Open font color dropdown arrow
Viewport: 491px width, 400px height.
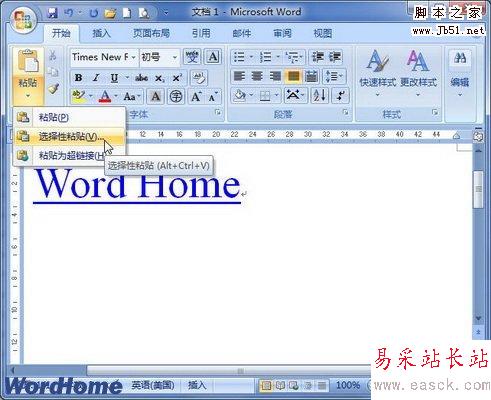(x=116, y=97)
